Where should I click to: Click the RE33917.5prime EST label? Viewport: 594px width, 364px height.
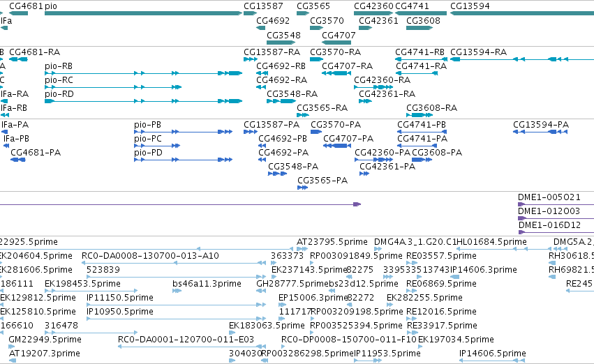(x=442, y=326)
